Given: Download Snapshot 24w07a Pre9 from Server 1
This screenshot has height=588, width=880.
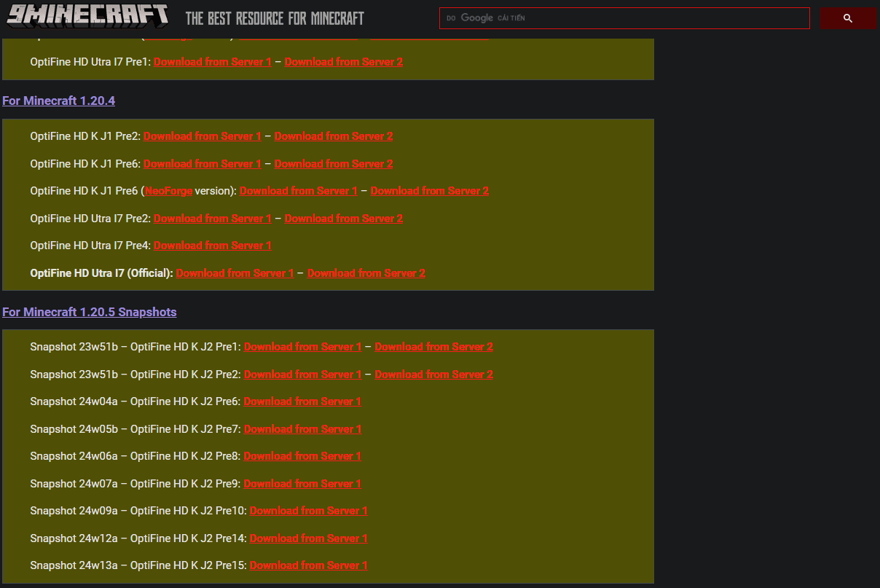Looking at the screenshot, I should click(302, 484).
